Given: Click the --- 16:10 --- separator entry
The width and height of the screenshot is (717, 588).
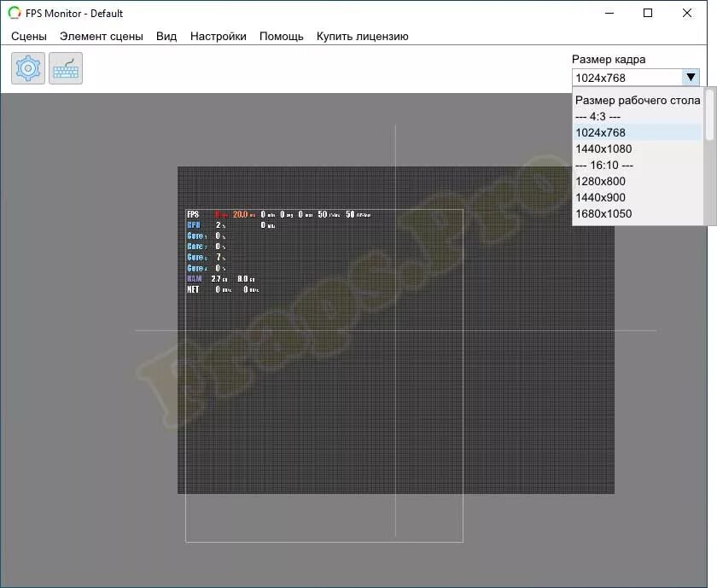Looking at the screenshot, I should 638,165.
